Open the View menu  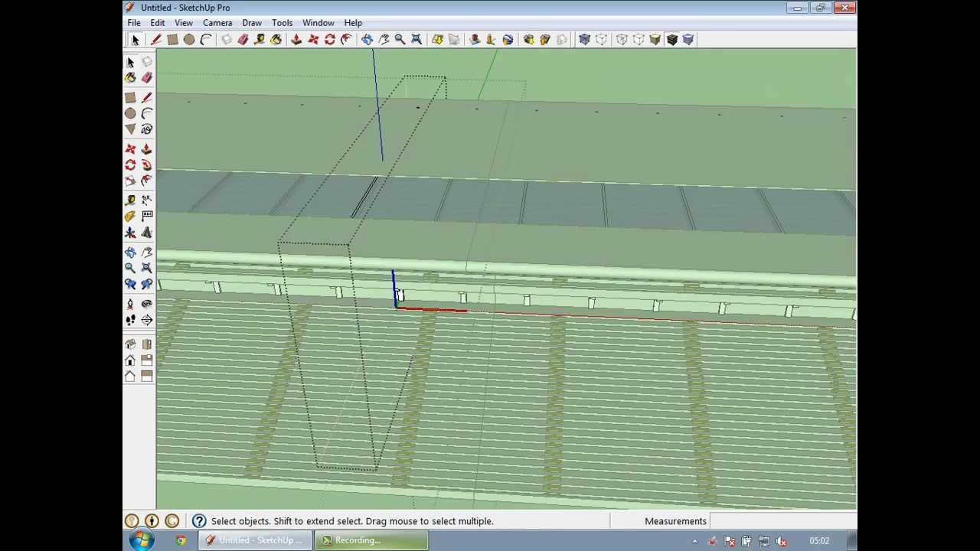(184, 23)
